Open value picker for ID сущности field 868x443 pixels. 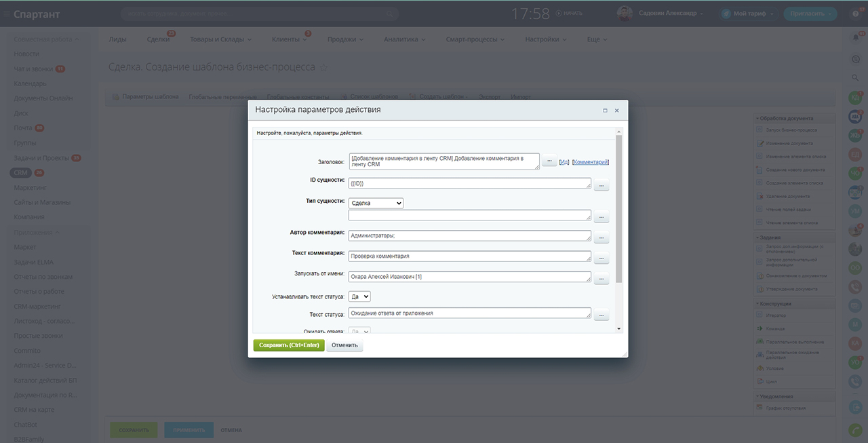pos(601,185)
